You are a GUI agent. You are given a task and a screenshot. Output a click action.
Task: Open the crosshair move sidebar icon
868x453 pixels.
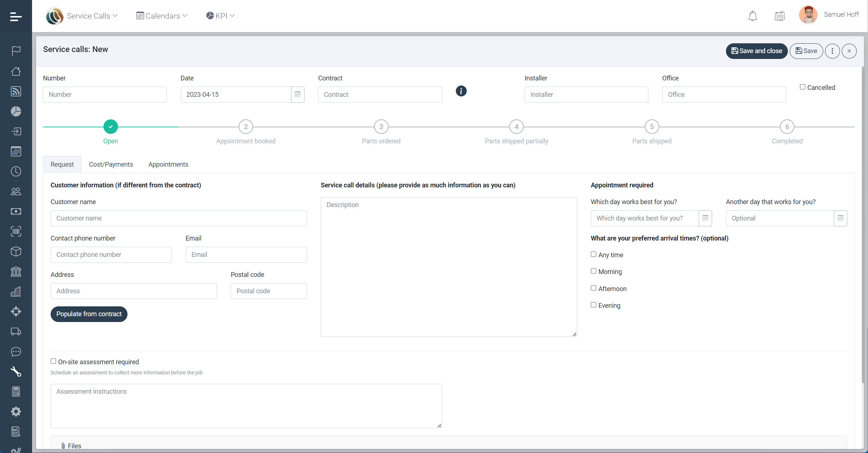click(16, 311)
